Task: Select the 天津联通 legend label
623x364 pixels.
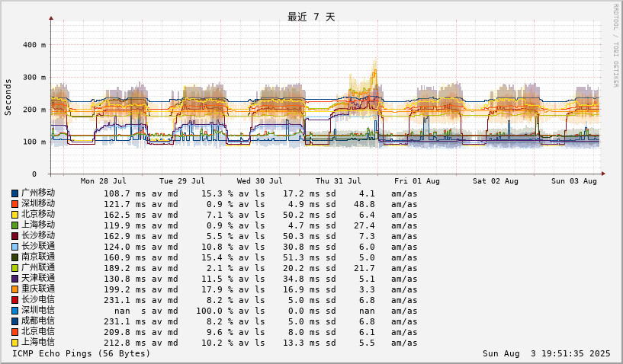Action: point(38,279)
